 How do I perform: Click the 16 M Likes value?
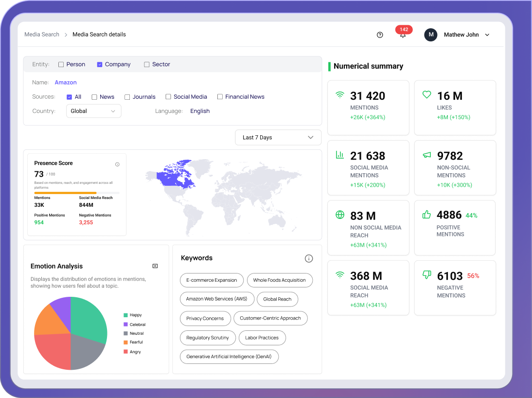point(450,96)
